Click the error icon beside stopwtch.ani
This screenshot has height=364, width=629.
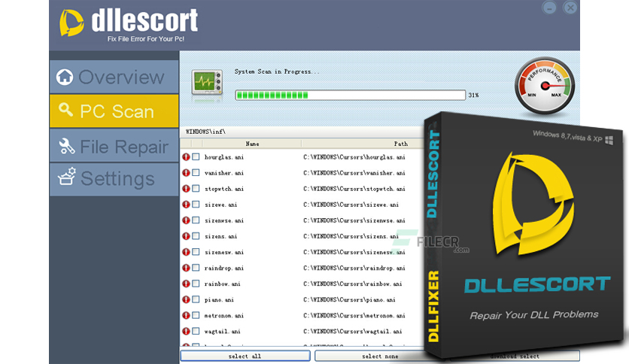186,189
